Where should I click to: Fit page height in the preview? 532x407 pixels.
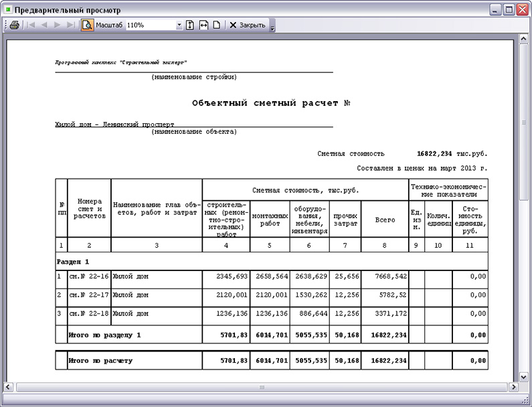190,25
